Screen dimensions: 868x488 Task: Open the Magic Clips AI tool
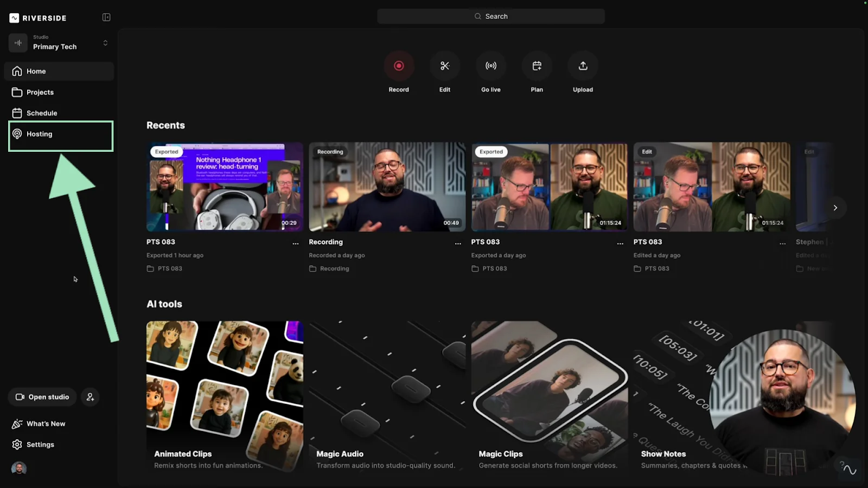tap(549, 397)
